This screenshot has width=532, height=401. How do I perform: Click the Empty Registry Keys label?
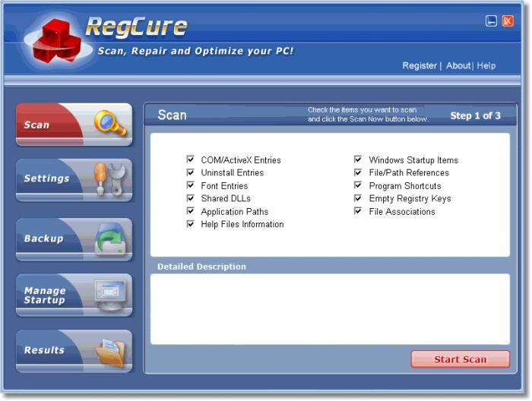tap(410, 199)
